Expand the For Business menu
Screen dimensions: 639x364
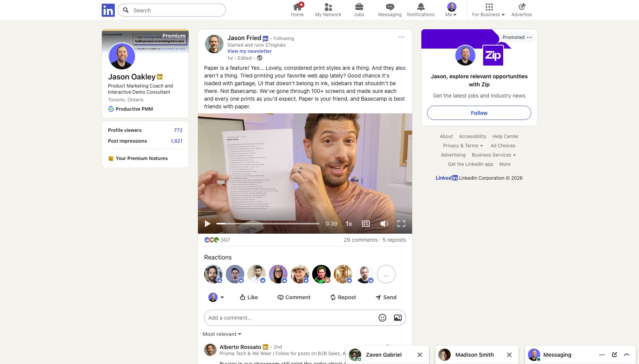(489, 10)
